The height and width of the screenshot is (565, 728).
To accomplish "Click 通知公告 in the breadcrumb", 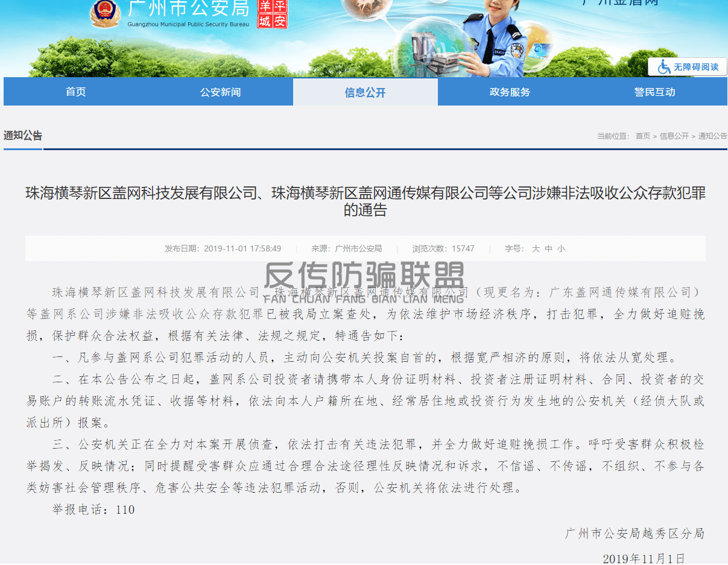I will (x=712, y=136).
